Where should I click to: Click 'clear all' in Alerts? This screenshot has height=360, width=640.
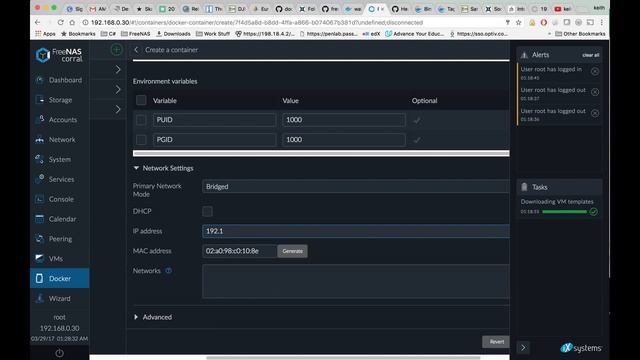click(591, 55)
